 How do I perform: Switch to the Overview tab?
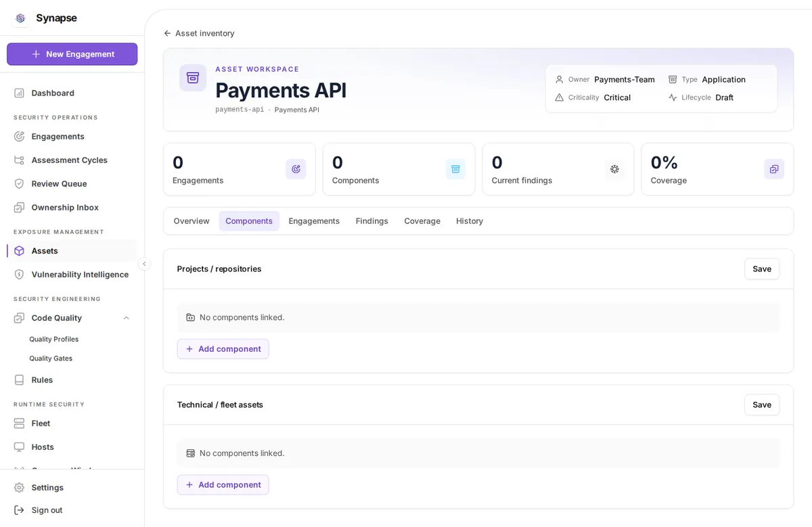pyautogui.click(x=191, y=221)
